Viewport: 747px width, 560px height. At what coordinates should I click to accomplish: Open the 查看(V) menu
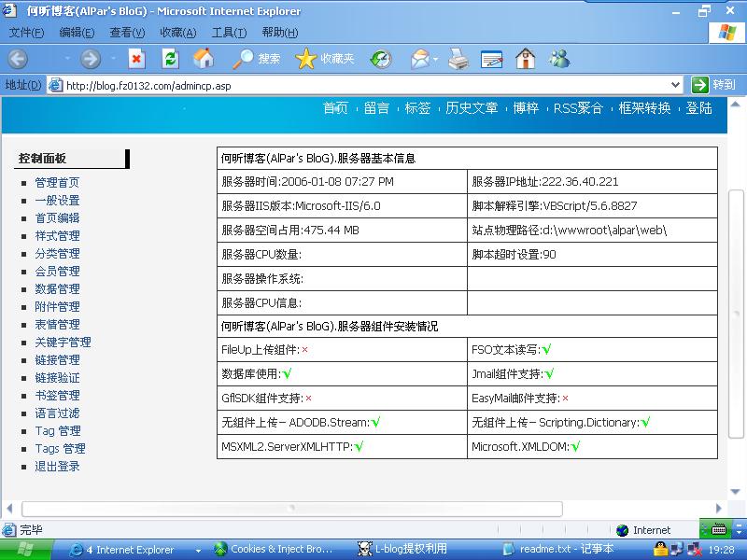pyautogui.click(x=127, y=33)
